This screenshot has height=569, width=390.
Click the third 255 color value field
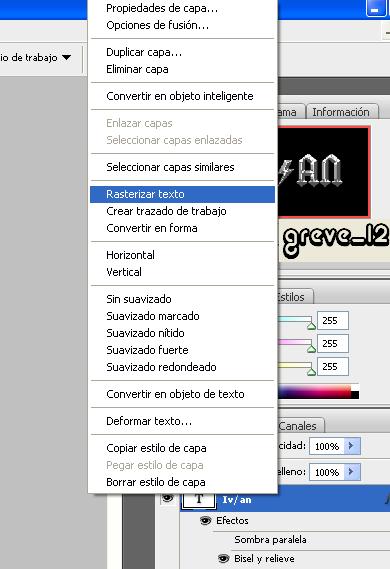pos(333,367)
